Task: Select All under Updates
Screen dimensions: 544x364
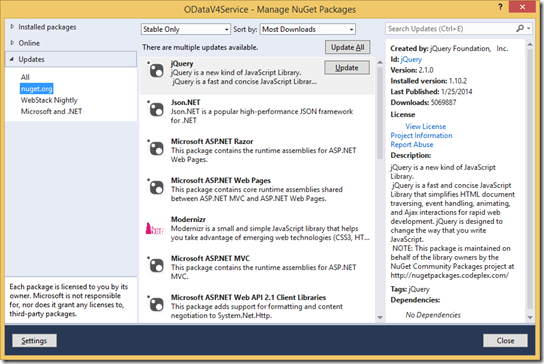Action: click(25, 77)
